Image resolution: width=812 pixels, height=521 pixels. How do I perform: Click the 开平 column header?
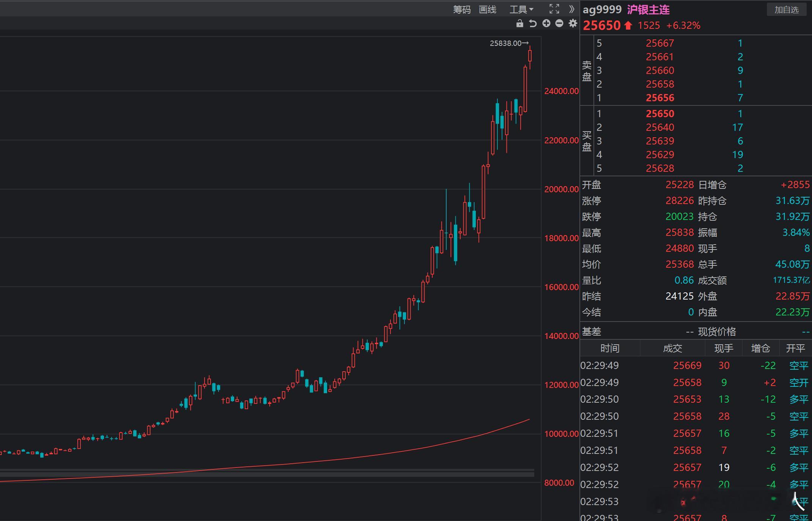tap(795, 348)
